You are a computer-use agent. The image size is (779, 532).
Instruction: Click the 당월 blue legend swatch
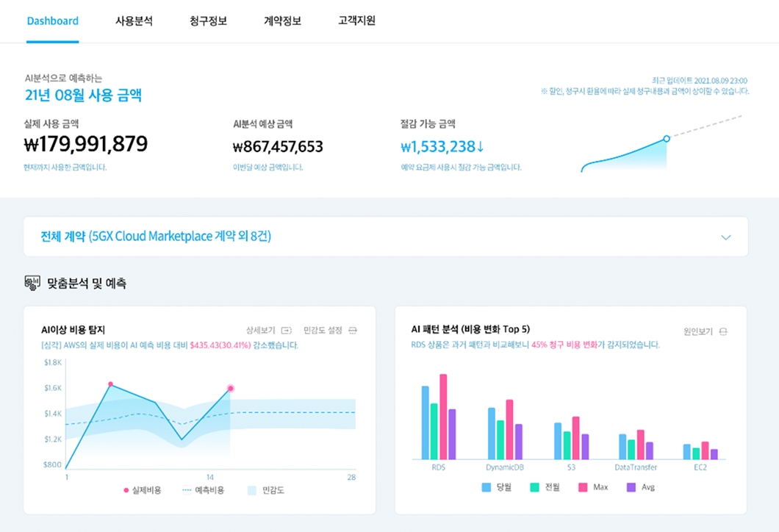487,487
